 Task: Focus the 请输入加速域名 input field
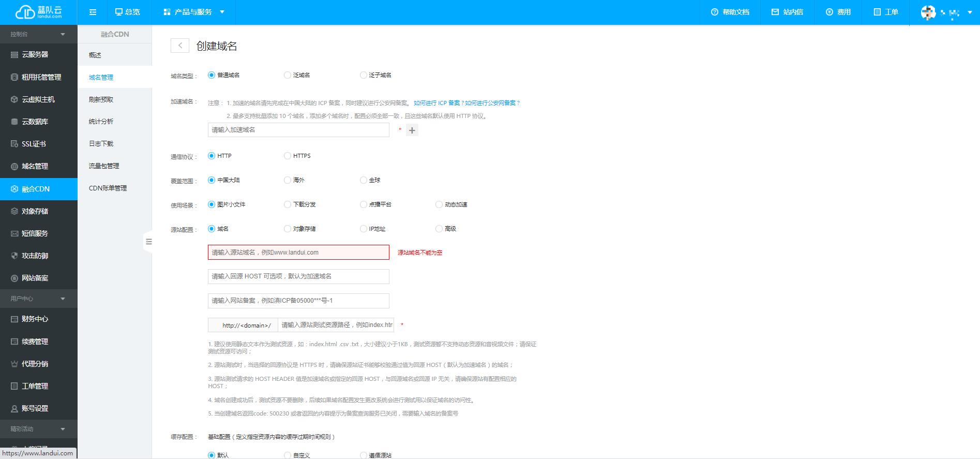point(298,130)
